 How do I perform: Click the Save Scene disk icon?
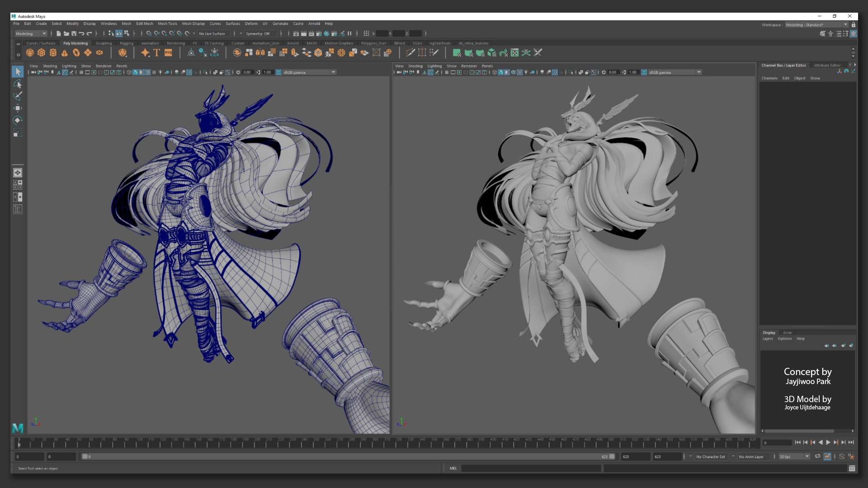click(x=74, y=33)
